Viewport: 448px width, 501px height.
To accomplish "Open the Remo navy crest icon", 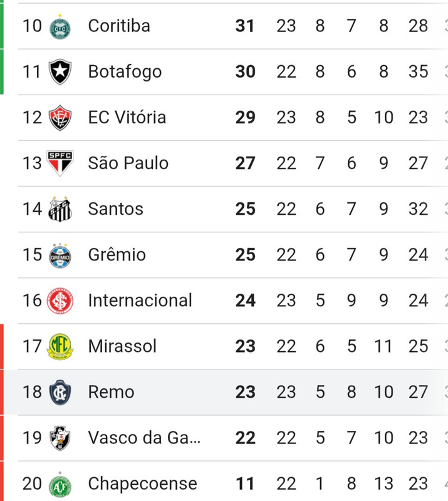I will coord(60,393).
